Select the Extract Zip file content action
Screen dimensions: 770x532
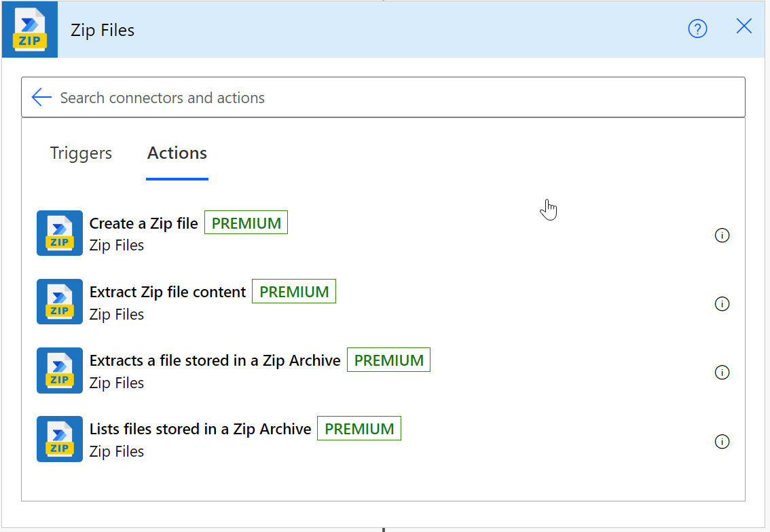(167, 292)
